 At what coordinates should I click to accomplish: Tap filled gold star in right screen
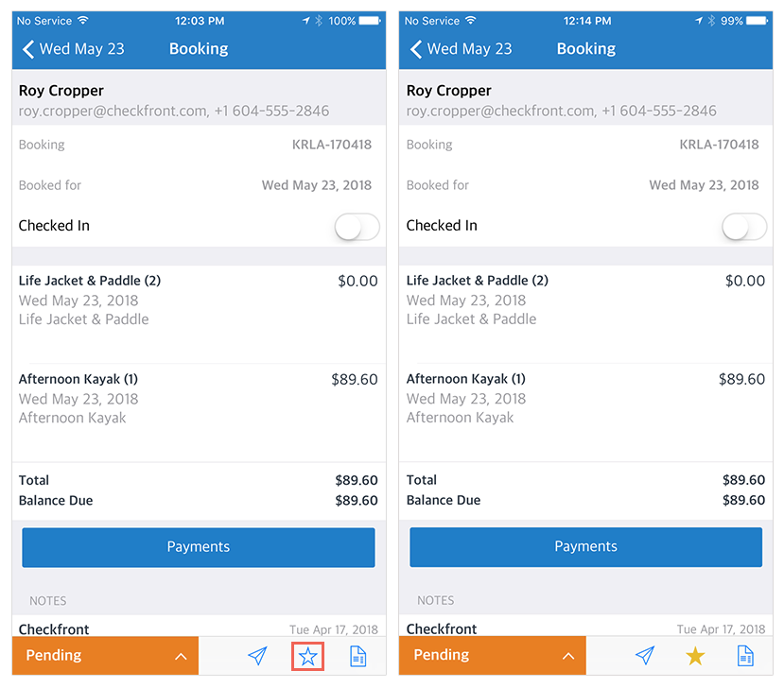(x=695, y=656)
